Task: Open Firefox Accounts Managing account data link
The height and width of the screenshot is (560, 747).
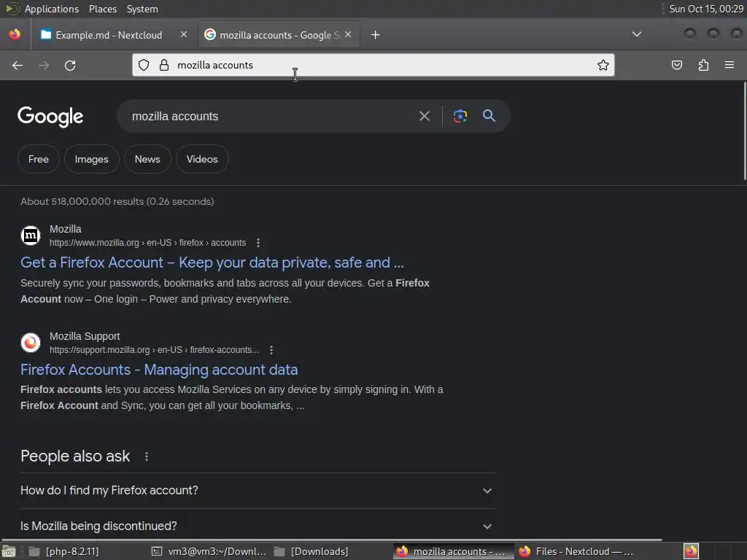Action: click(x=159, y=370)
